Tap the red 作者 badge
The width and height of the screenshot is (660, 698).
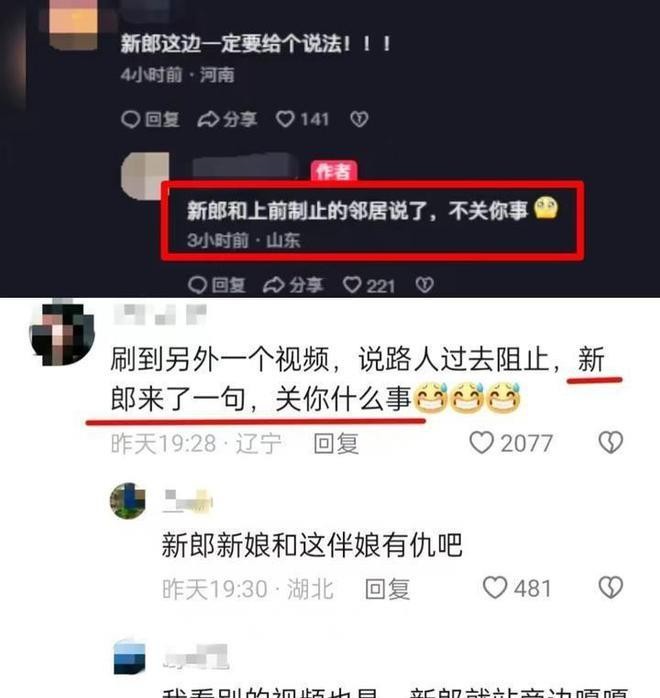click(x=334, y=171)
